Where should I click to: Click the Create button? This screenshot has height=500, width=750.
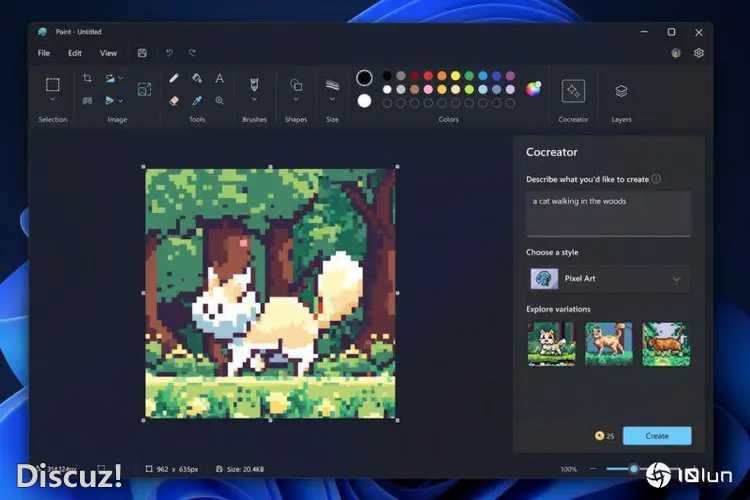click(x=657, y=436)
